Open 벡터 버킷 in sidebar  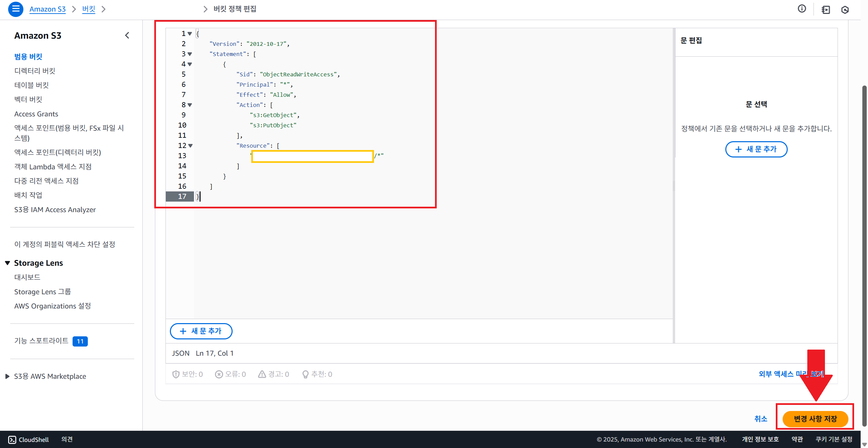(x=28, y=99)
